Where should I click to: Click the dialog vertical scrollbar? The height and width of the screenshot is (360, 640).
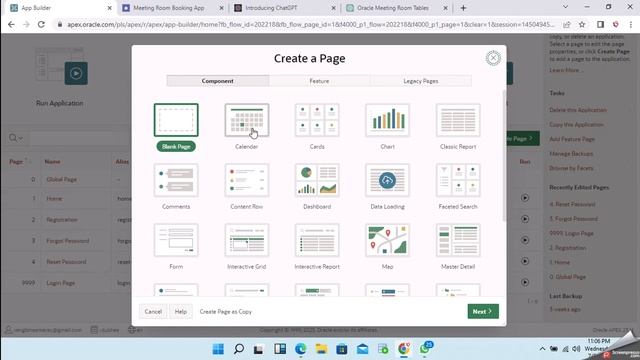pyautogui.click(x=504, y=155)
